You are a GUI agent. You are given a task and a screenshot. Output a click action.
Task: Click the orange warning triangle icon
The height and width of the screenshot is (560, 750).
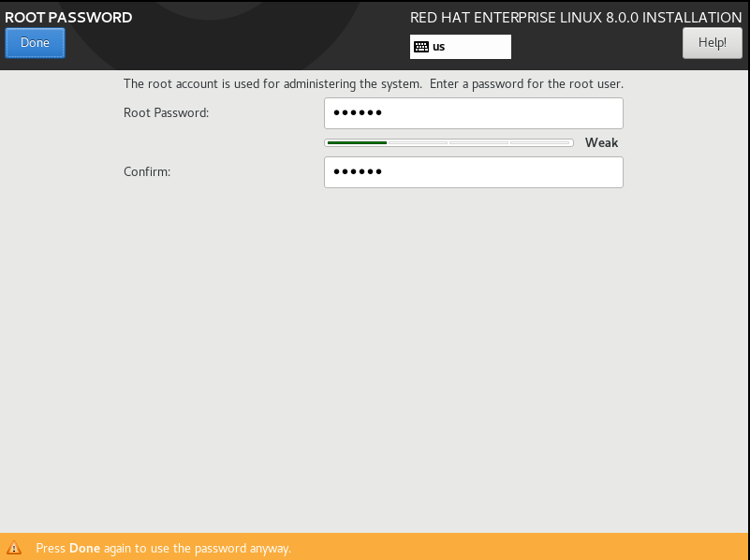click(14, 547)
